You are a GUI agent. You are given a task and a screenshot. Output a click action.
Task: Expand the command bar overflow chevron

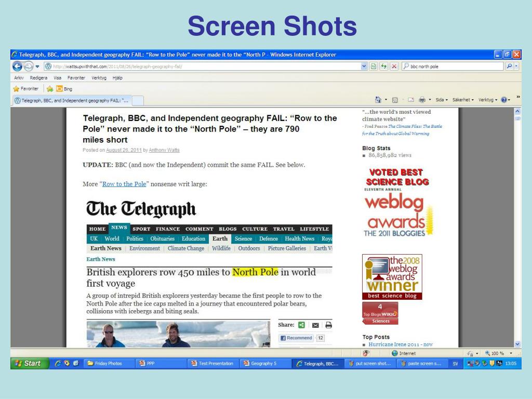point(518,97)
